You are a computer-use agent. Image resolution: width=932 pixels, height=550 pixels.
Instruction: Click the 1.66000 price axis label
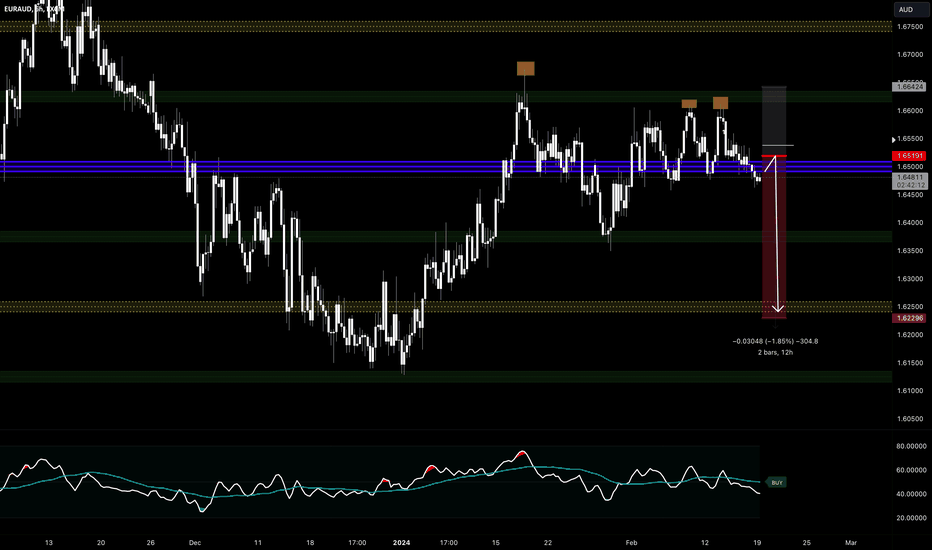coord(909,111)
